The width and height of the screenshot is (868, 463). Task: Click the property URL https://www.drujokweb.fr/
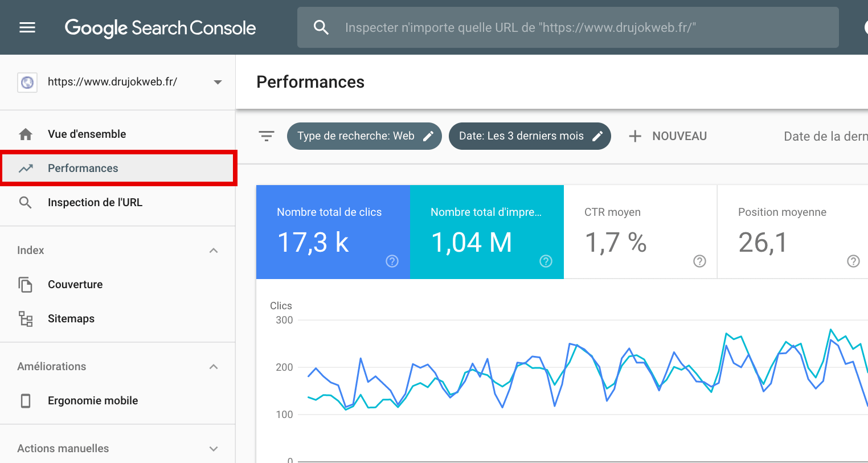pyautogui.click(x=112, y=82)
